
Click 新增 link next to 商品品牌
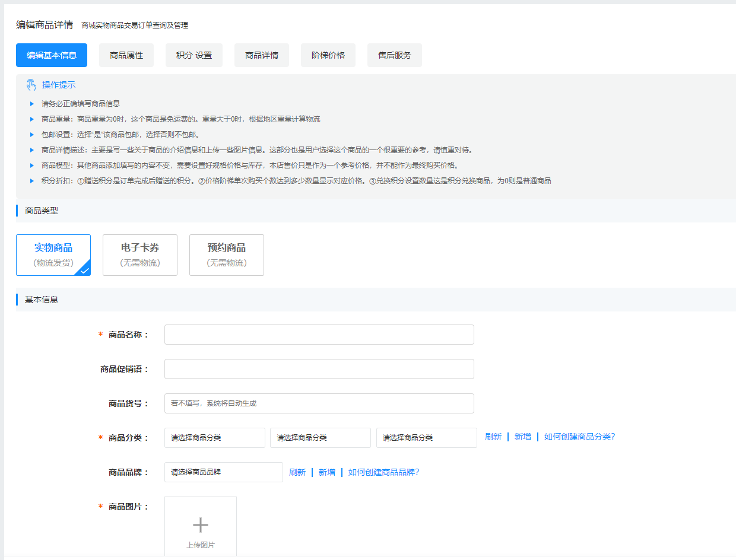tap(327, 472)
